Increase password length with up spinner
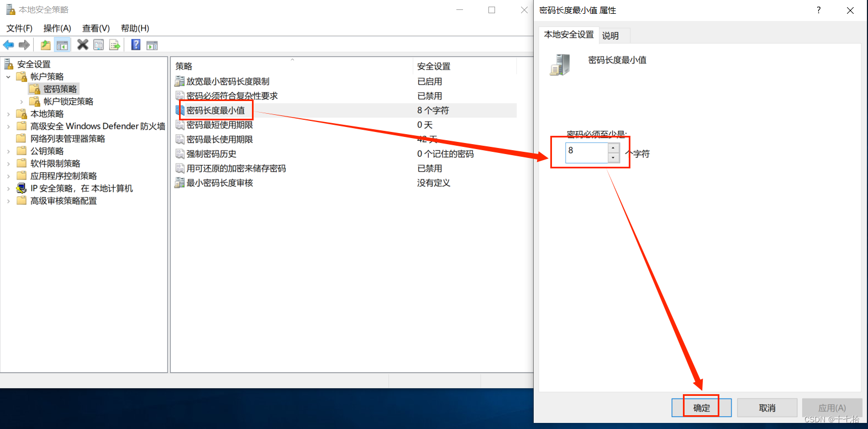Image resolution: width=868 pixels, height=429 pixels. click(613, 148)
